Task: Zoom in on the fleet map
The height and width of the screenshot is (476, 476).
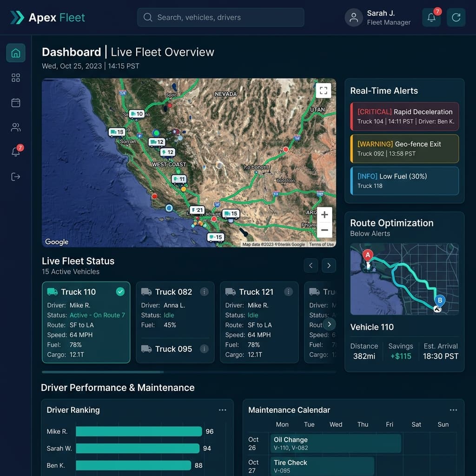Action: 324,215
